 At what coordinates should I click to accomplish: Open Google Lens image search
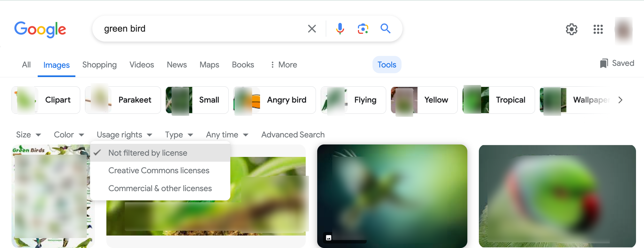363,28
